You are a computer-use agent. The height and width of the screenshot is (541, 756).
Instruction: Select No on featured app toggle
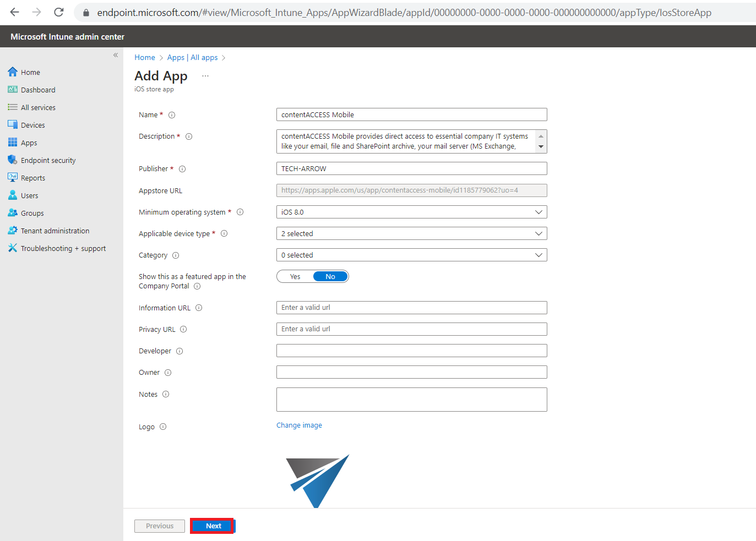point(330,277)
